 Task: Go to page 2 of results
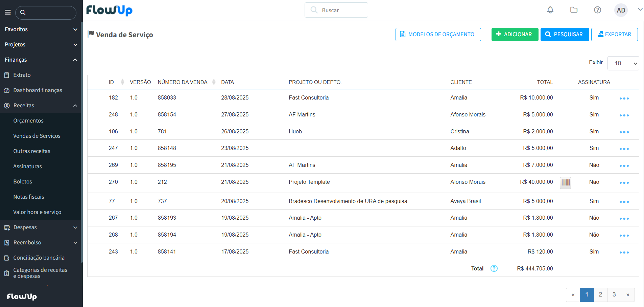600,294
